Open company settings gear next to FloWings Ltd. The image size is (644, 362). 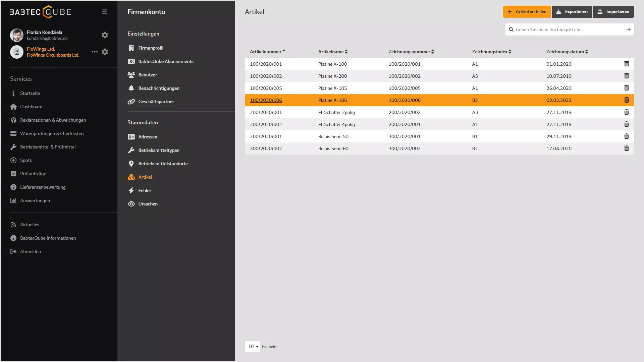[x=105, y=52]
